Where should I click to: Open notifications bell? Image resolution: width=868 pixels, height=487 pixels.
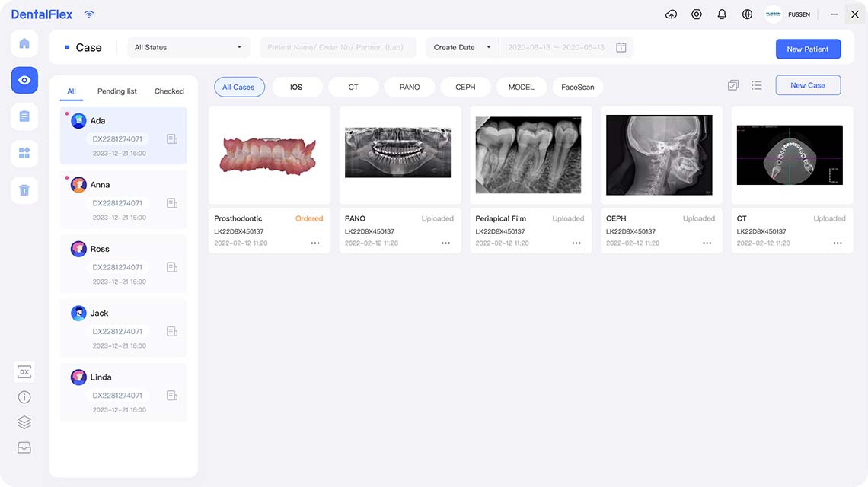(x=722, y=14)
